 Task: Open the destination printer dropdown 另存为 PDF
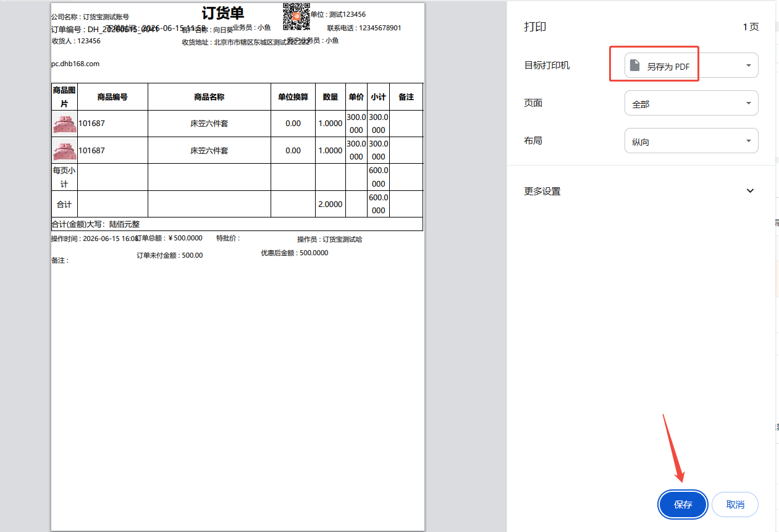[691, 65]
